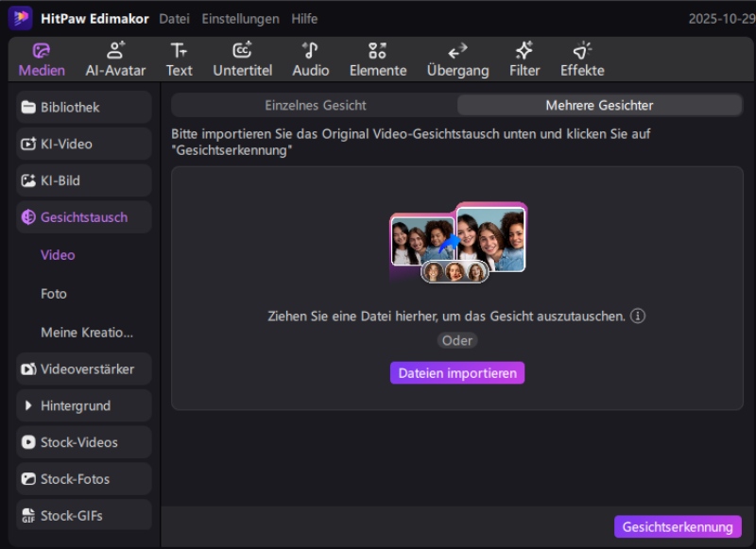Switch to Einzelnes Gesicht mode
This screenshot has height=549, width=756.
(x=315, y=105)
